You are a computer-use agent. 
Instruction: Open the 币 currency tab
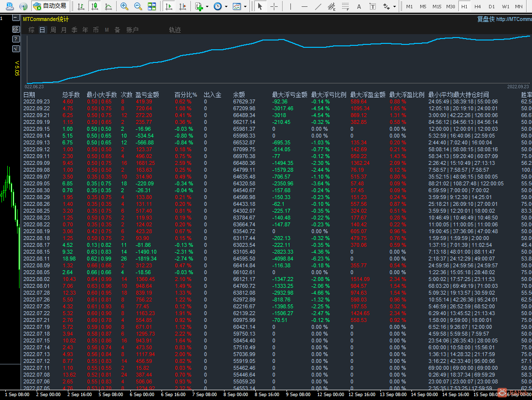pyautogui.click(x=96, y=30)
